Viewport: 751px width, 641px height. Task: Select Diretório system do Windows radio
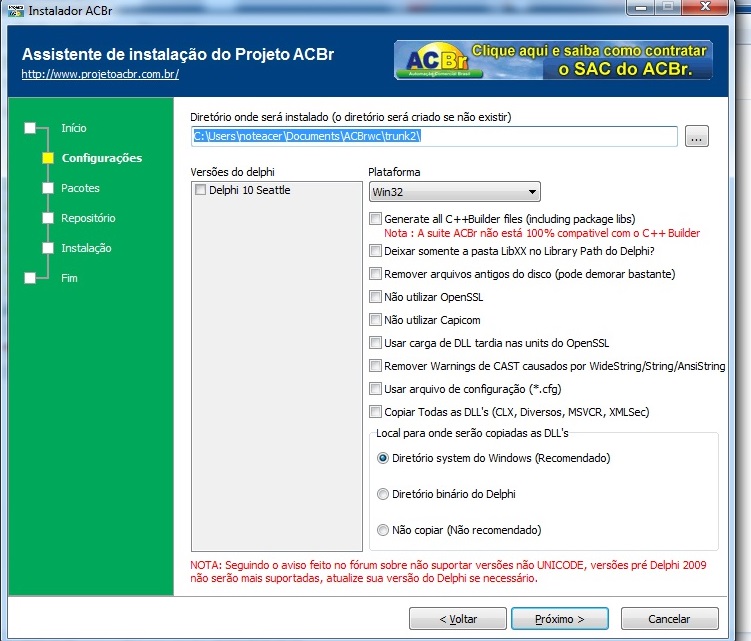[383, 458]
